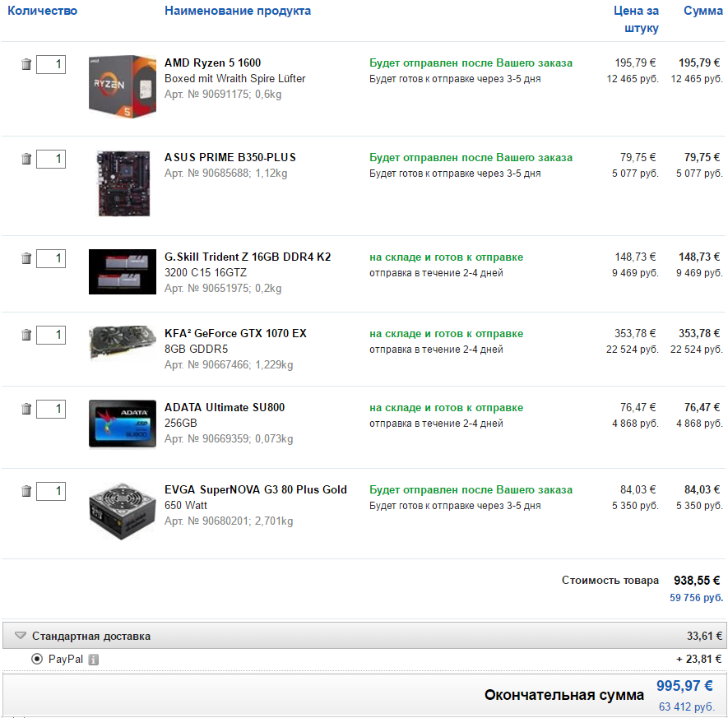Screen dimensions: 728x718
Task: Delete AMD Ryzen 5 1600 via trash icon
Action: (x=26, y=64)
